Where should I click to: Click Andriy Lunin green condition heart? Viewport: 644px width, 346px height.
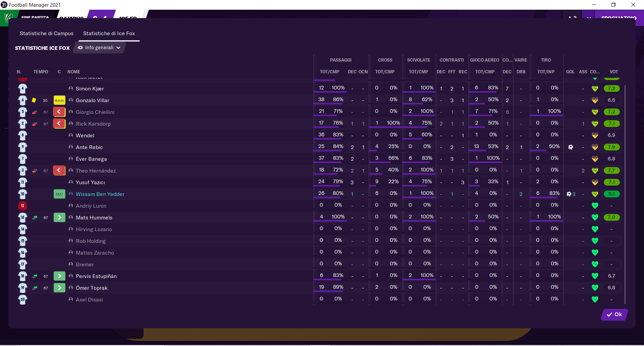point(595,206)
